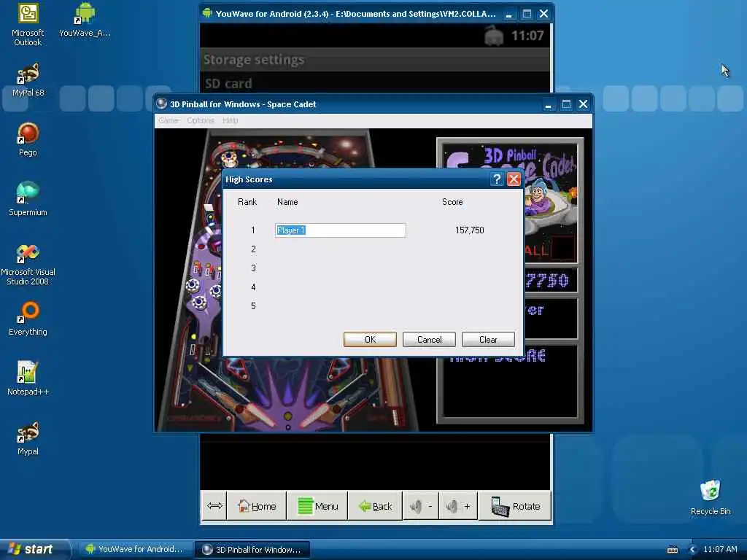Maximize the 3D Pinball window
Viewport: 747px width, 560px height.
click(566, 104)
